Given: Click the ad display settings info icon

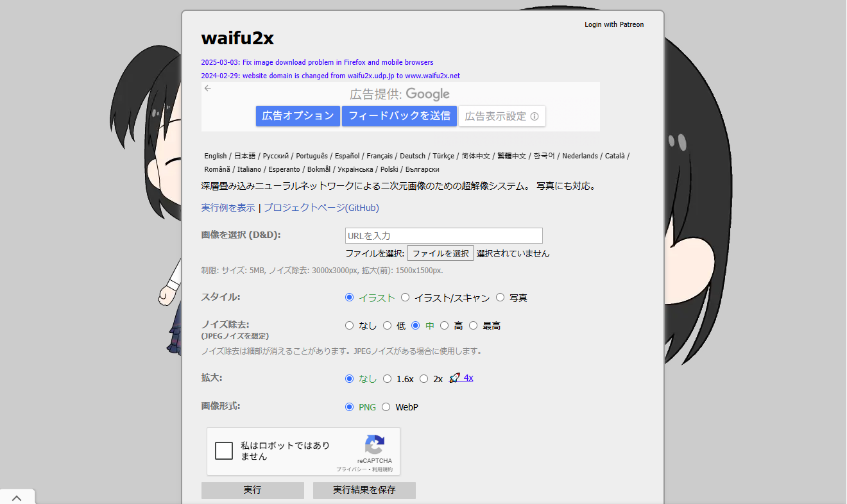Looking at the screenshot, I should (x=535, y=117).
